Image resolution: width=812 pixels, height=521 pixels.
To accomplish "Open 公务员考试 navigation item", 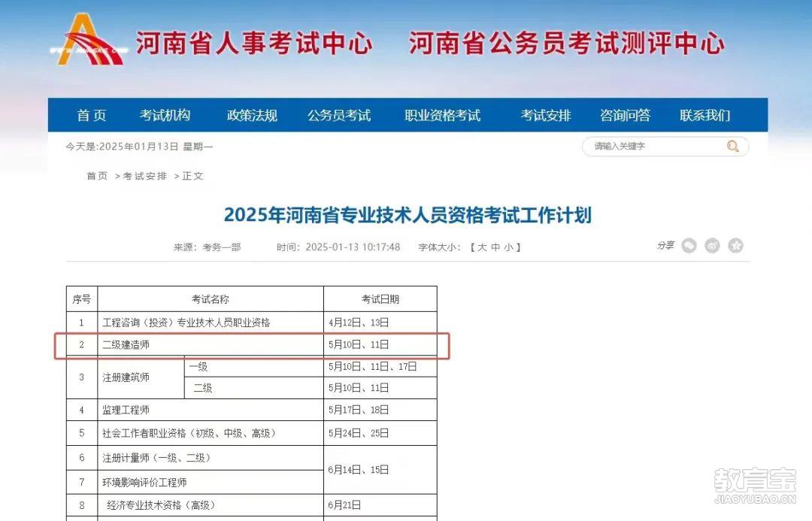I will pyautogui.click(x=338, y=115).
